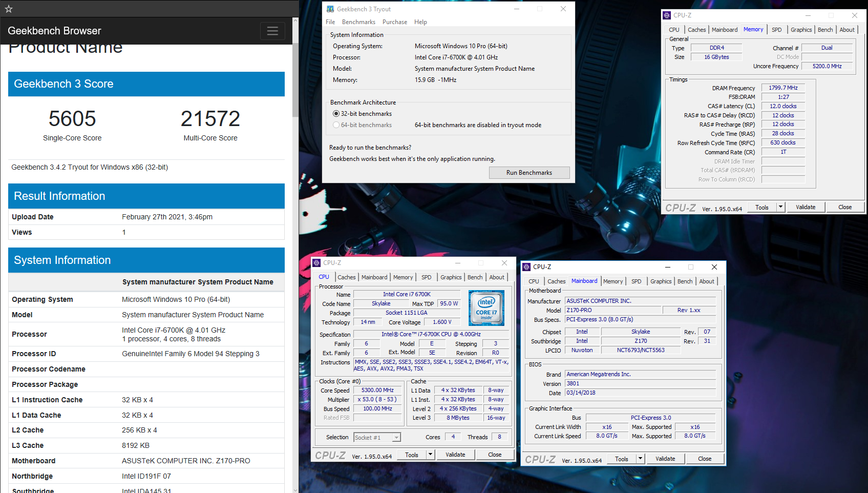The width and height of the screenshot is (868, 493).
Task: Click the Geekbench 3 Tryout window icon
Action: coord(330,9)
